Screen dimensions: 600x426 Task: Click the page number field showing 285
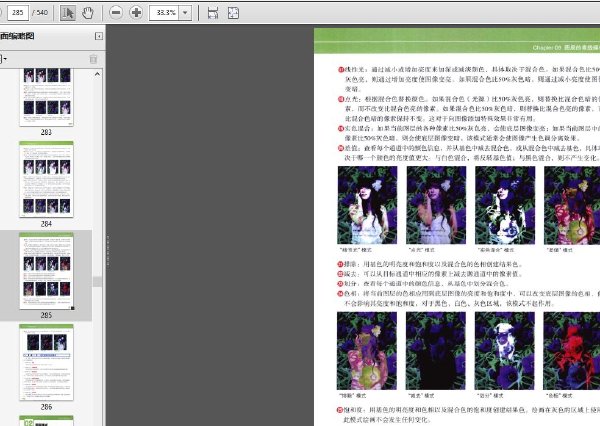[18, 13]
